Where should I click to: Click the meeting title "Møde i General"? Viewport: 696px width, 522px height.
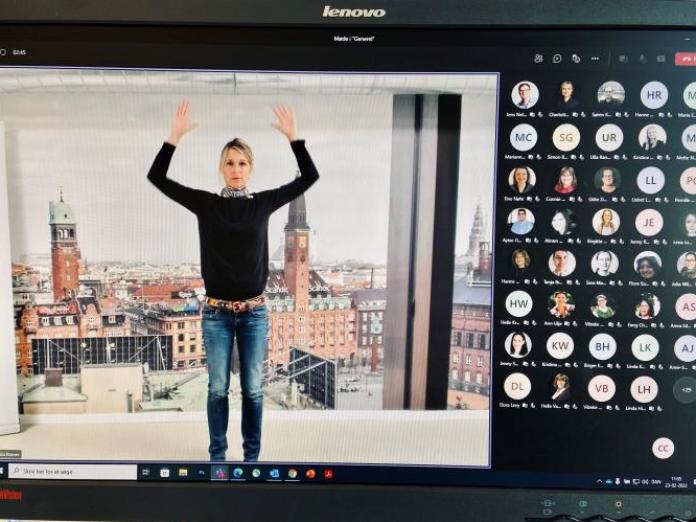(354, 39)
